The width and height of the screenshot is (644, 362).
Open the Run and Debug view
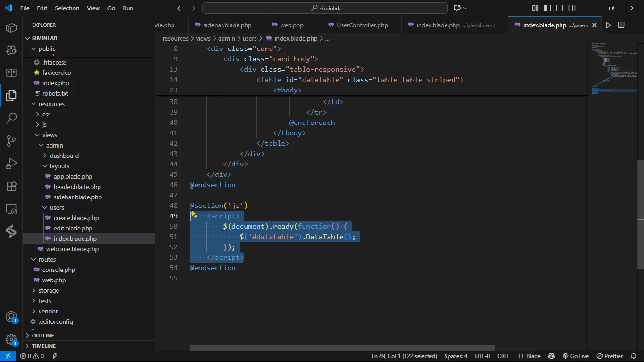pyautogui.click(x=11, y=164)
